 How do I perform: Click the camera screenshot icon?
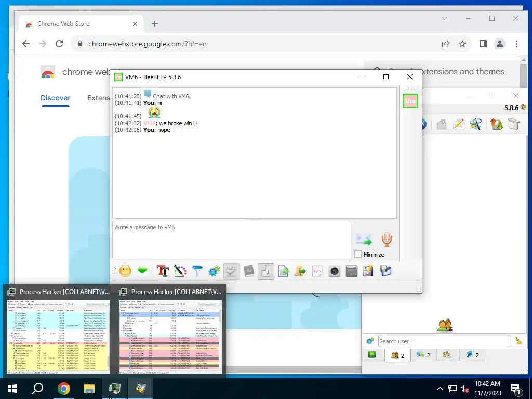point(335,271)
